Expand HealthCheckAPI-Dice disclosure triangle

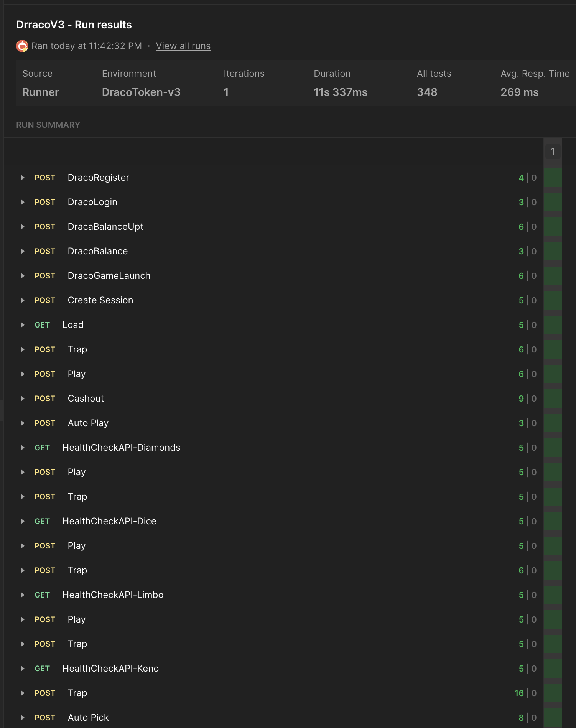[x=23, y=521]
